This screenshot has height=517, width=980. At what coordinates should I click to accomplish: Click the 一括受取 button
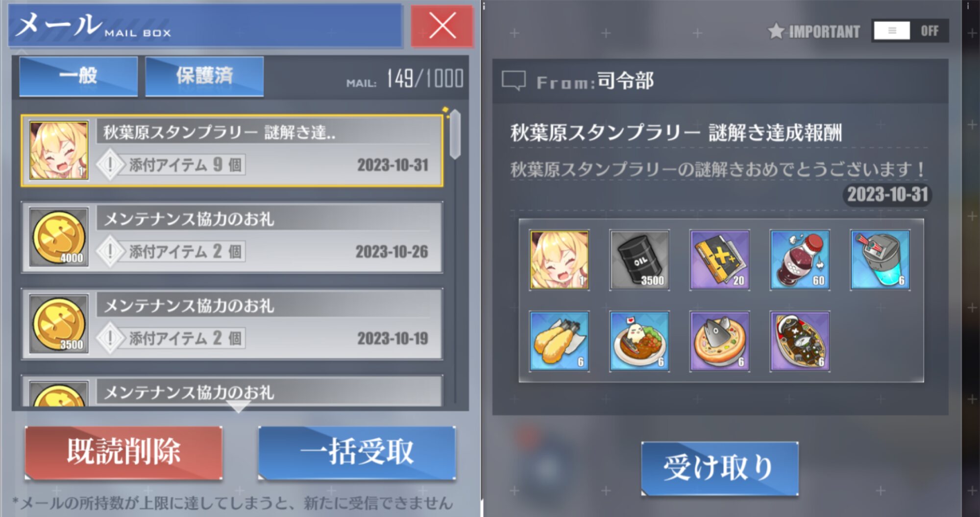coord(357,452)
